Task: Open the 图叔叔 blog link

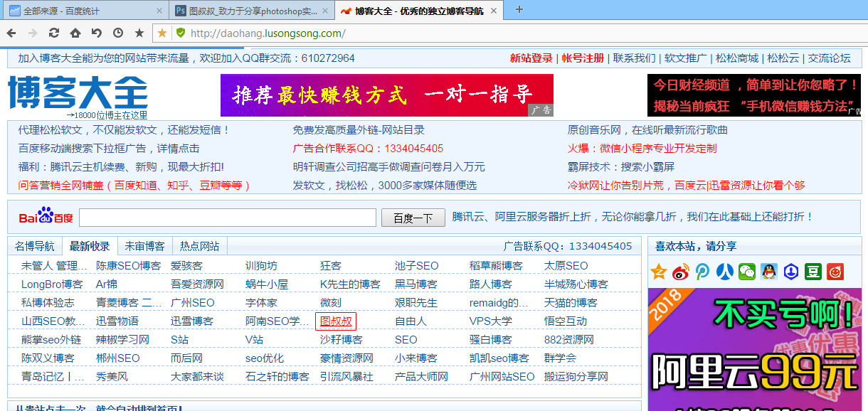Action: (x=336, y=321)
